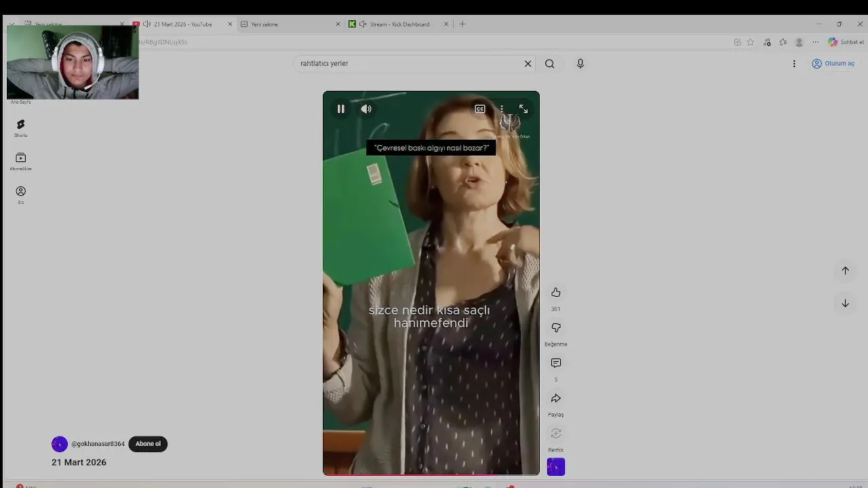Open the comments panel
The height and width of the screenshot is (488, 868).
tap(556, 363)
